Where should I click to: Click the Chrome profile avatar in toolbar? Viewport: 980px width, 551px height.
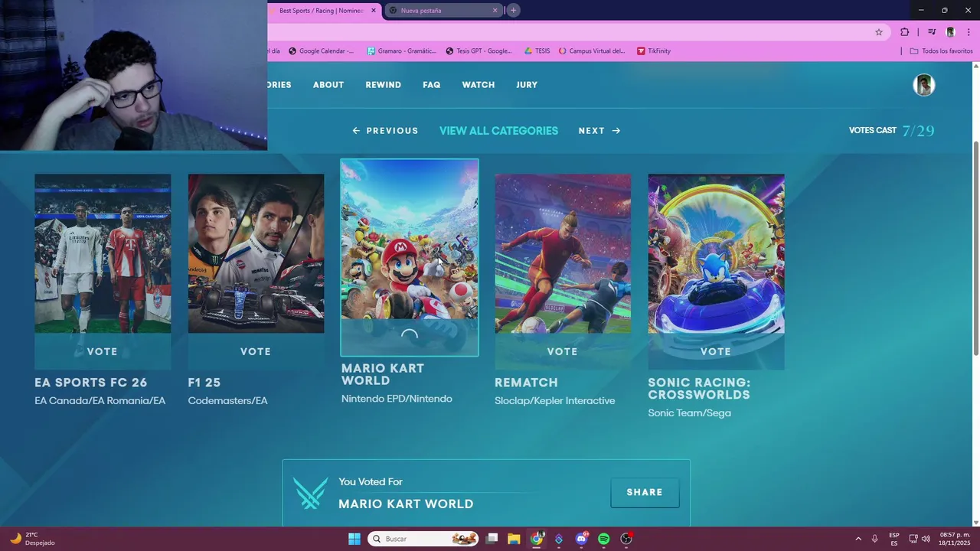pos(950,32)
